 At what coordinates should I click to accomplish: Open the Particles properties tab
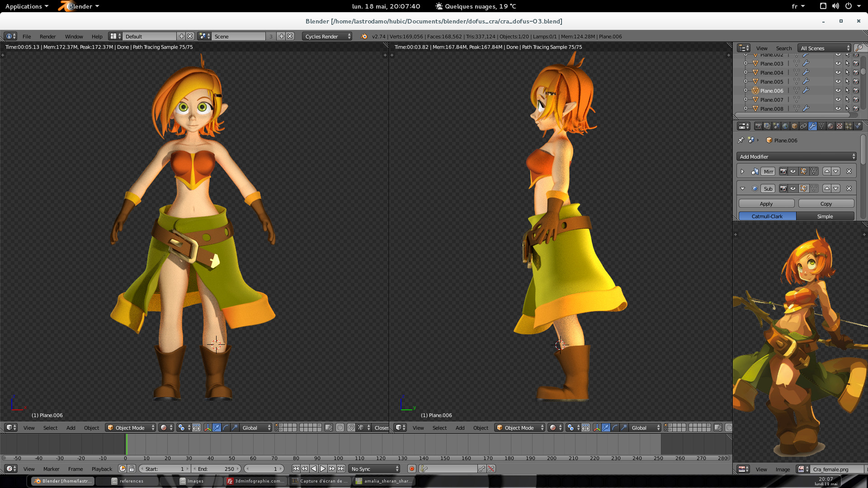849,127
